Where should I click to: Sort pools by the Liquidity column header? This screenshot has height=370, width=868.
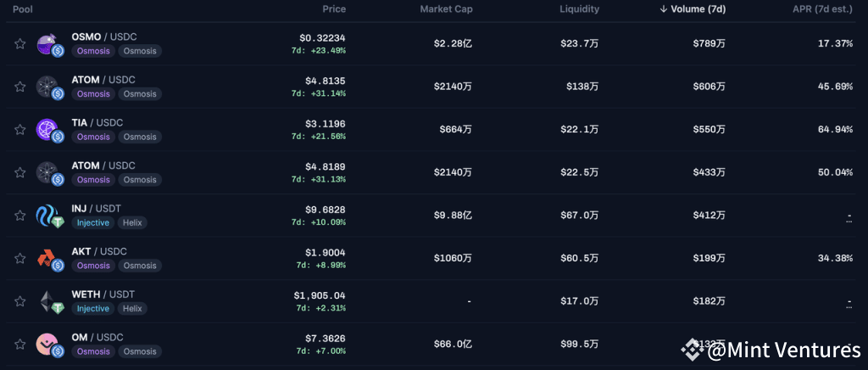579,9
